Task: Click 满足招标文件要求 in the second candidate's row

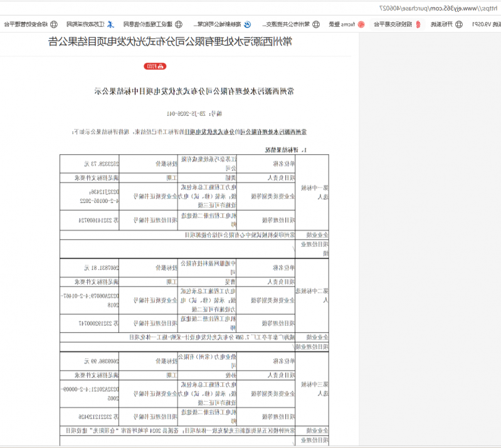Action: pyautogui.click(x=97, y=281)
